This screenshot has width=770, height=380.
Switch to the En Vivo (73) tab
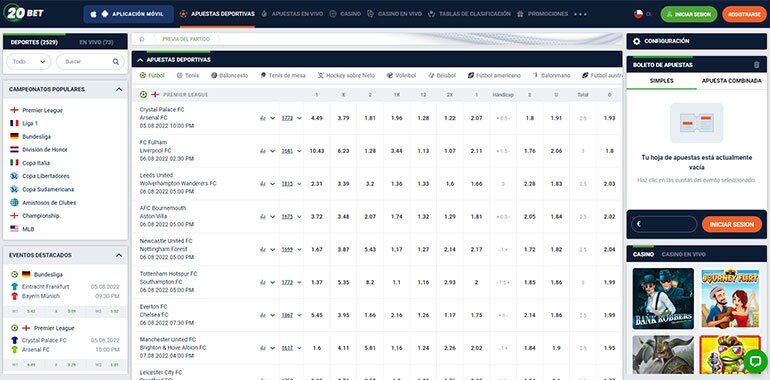[x=96, y=43]
